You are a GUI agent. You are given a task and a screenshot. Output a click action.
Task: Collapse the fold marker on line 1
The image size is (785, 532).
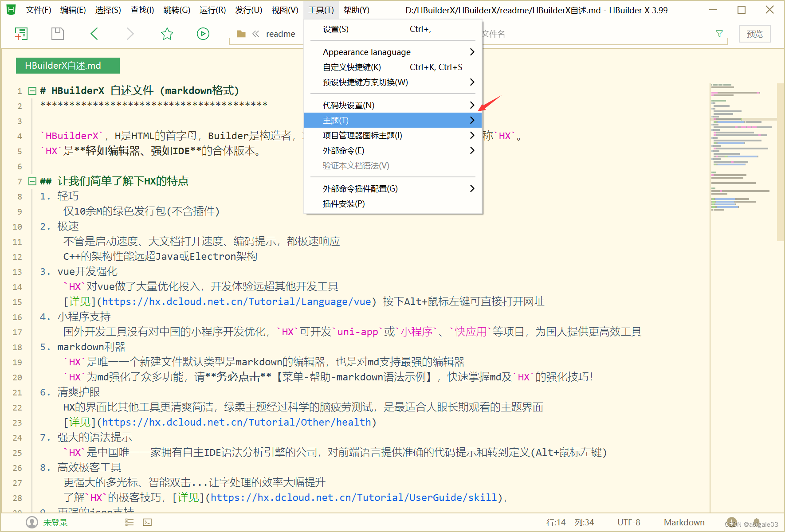coord(32,91)
